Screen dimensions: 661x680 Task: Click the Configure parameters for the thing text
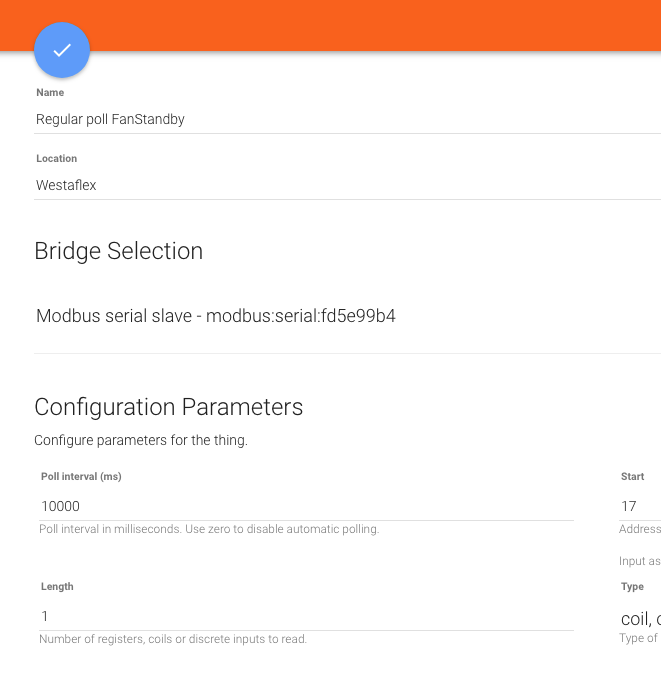point(140,440)
